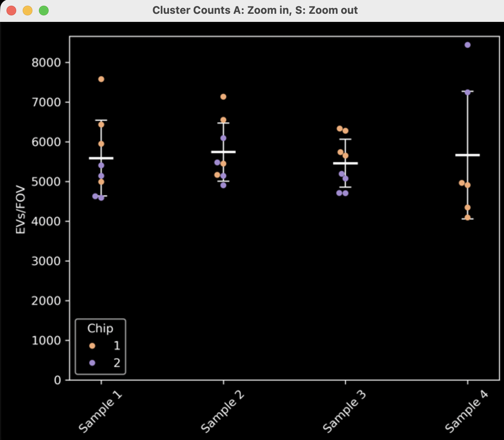Click the topmost orange point in Sample 2

point(223,97)
